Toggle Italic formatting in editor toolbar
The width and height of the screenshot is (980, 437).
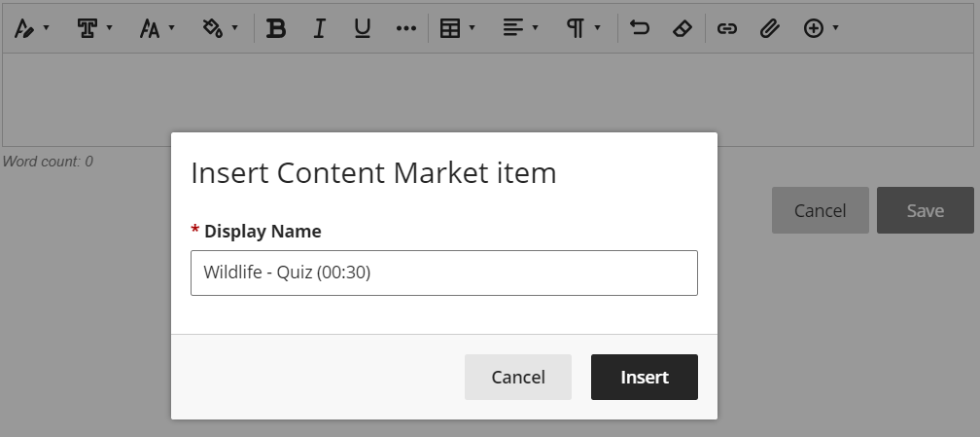[319, 28]
